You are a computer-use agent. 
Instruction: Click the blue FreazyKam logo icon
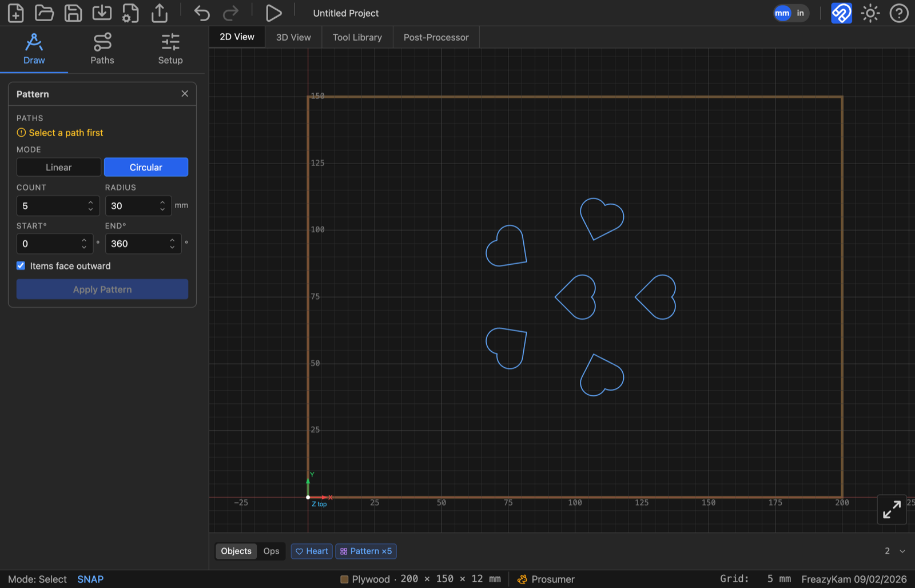[841, 13]
